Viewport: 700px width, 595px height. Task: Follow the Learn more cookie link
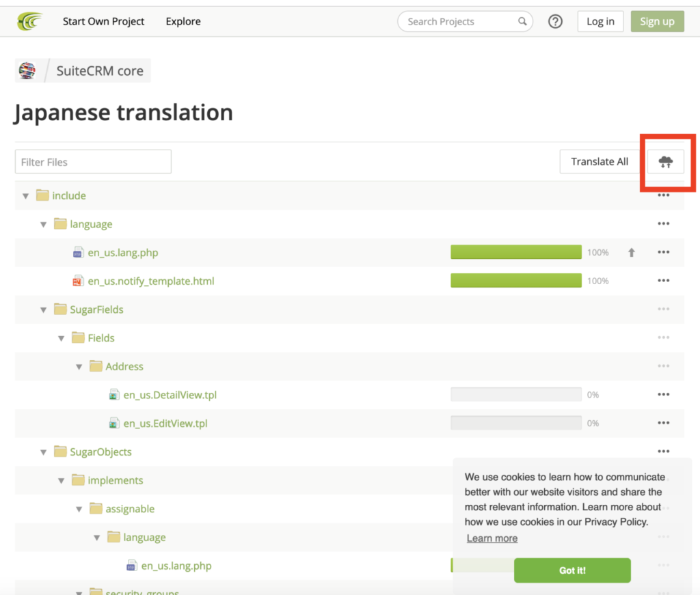(x=492, y=538)
